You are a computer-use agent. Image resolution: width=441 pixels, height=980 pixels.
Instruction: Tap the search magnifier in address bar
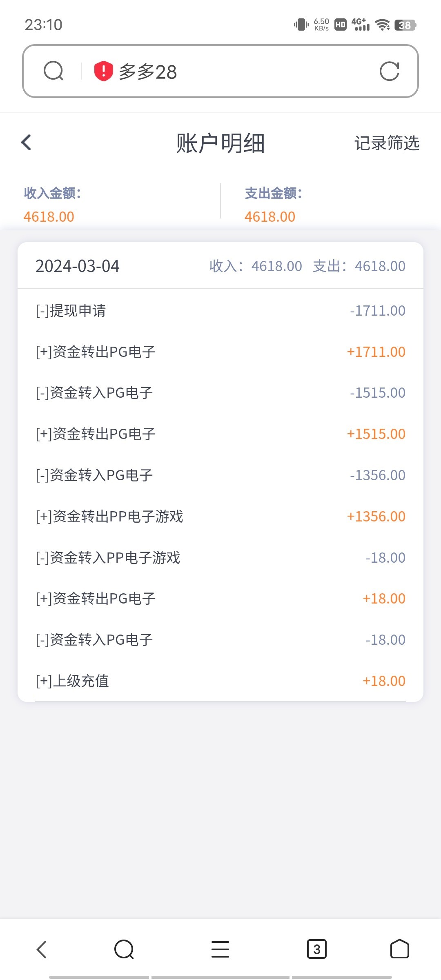(x=53, y=71)
